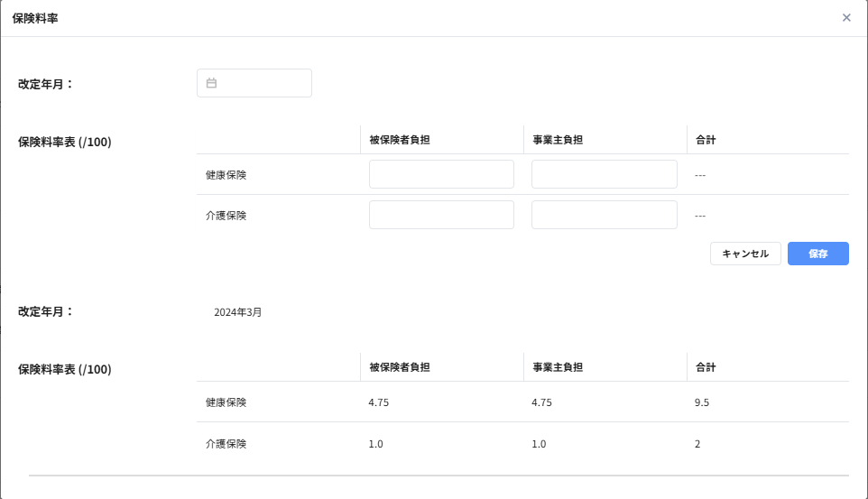
Task: Click the 1.0 被保険者負担 value for 介護保険
Action: pyautogui.click(x=376, y=444)
